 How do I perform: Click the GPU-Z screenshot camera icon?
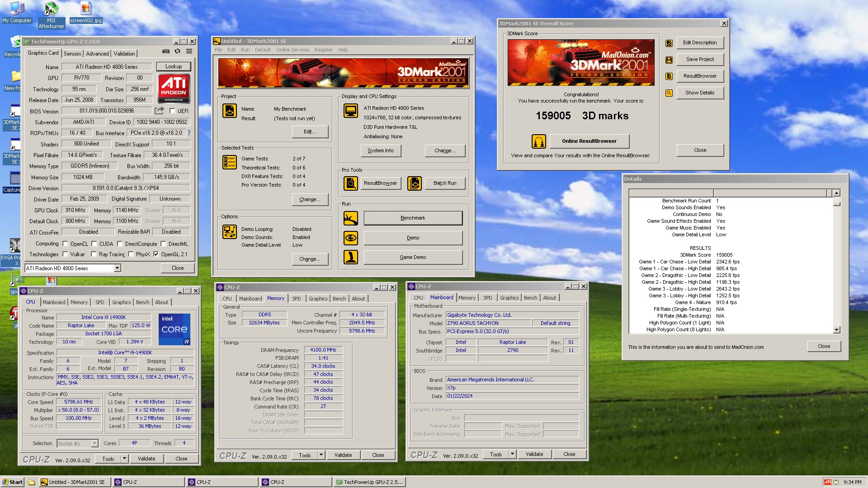click(x=166, y=52)
